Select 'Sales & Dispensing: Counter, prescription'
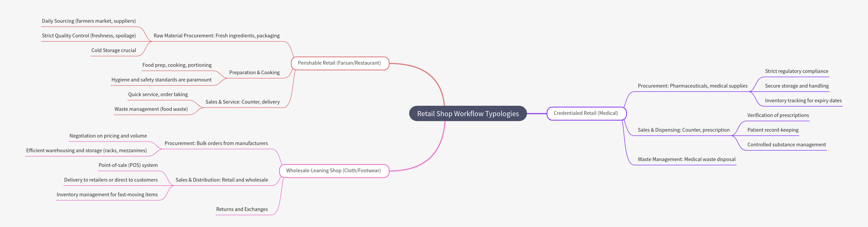 click(x=684, y=130)
